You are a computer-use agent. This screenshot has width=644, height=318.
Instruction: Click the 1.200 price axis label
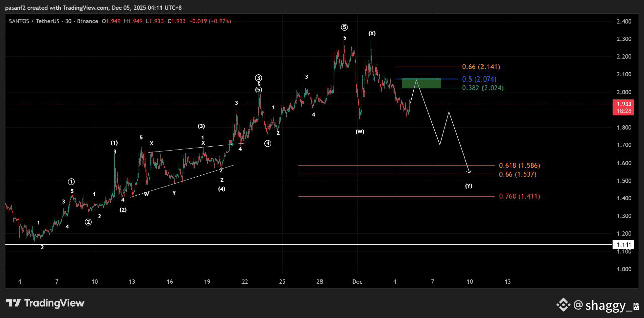(624, 233)
